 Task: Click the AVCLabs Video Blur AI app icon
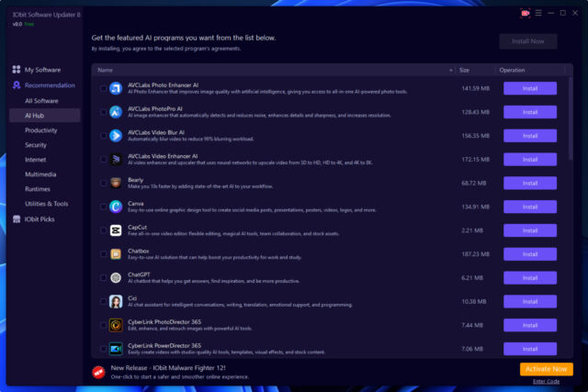coord(116,136)
